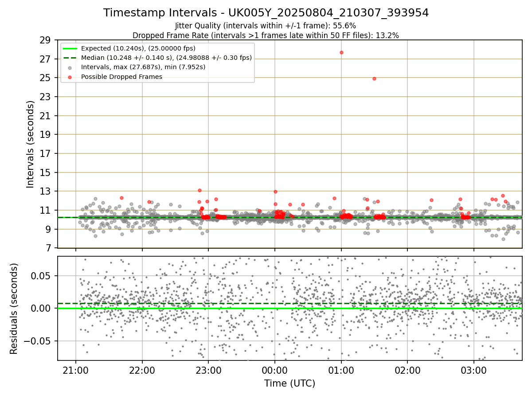Click the '0.05' residuals tick label
The width and height of the screenshot is (532, 399).
pyautogui.click(x=41, y=276)
